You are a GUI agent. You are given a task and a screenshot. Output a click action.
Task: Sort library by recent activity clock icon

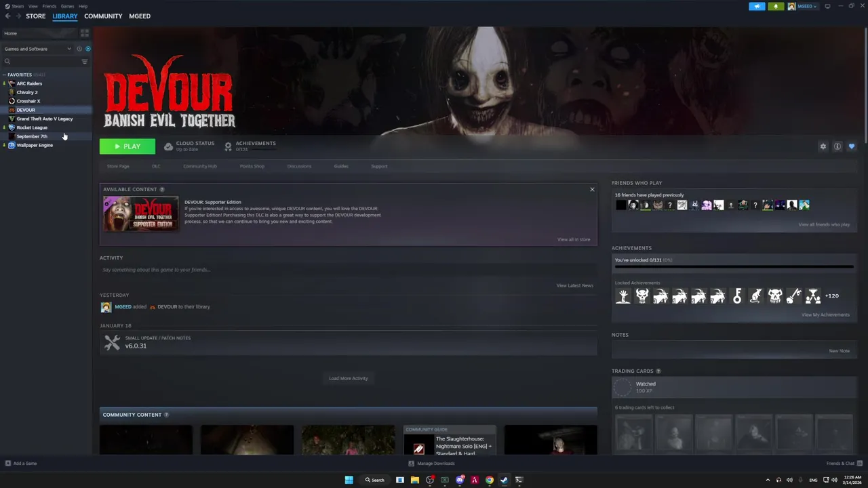pos(79,49)
